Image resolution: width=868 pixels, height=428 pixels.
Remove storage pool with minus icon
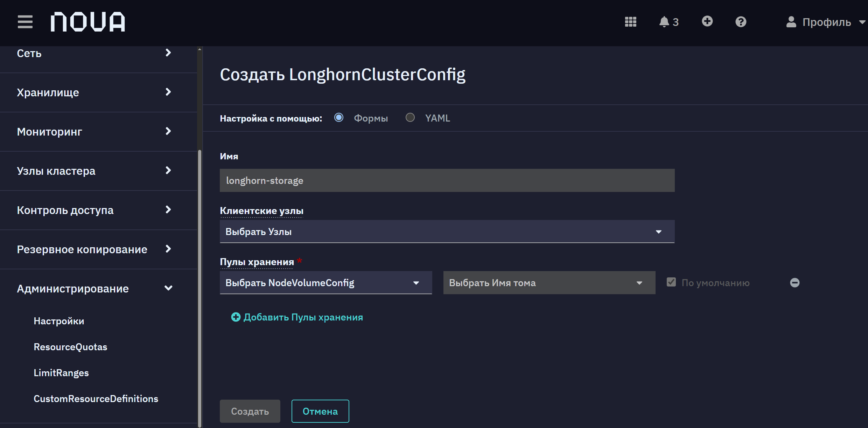tap(795, 283)
